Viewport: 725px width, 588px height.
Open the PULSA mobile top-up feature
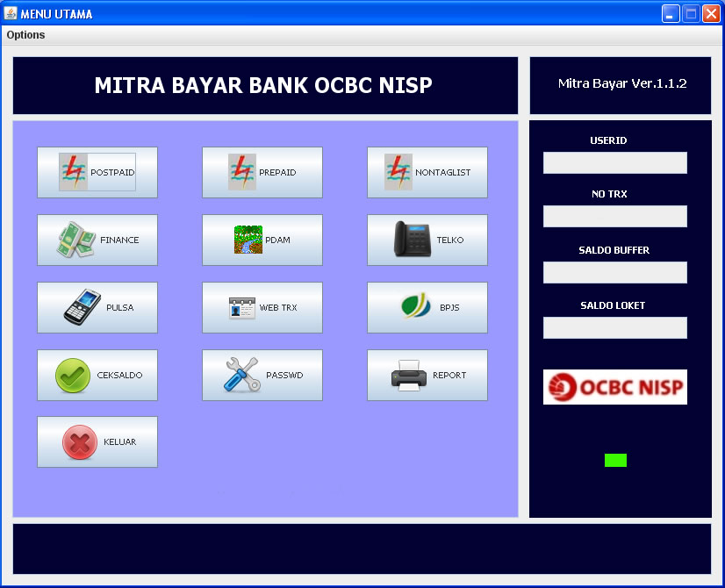coord(97,307)
